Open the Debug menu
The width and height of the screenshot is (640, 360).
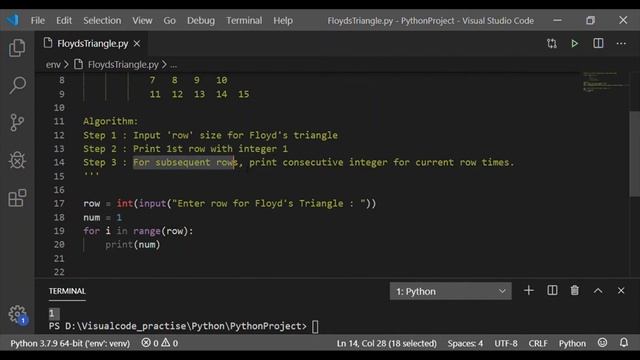[201, 20]
